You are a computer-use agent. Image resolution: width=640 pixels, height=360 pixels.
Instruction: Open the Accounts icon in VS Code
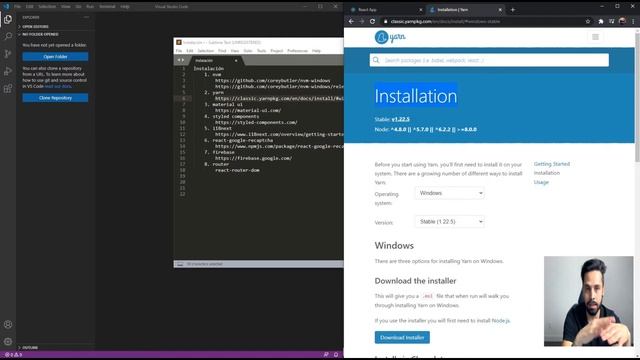(8, 324)
